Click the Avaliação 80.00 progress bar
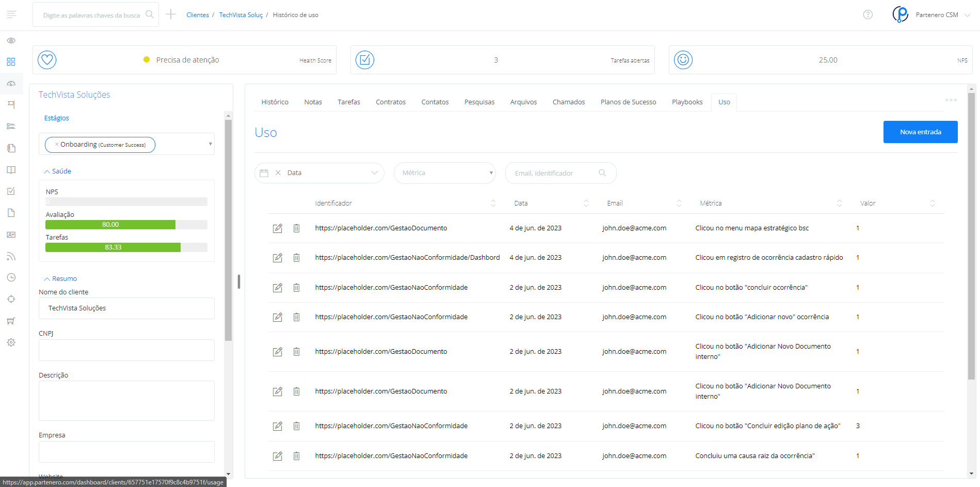Screen dimensions: 980x487 click(126, 225)
